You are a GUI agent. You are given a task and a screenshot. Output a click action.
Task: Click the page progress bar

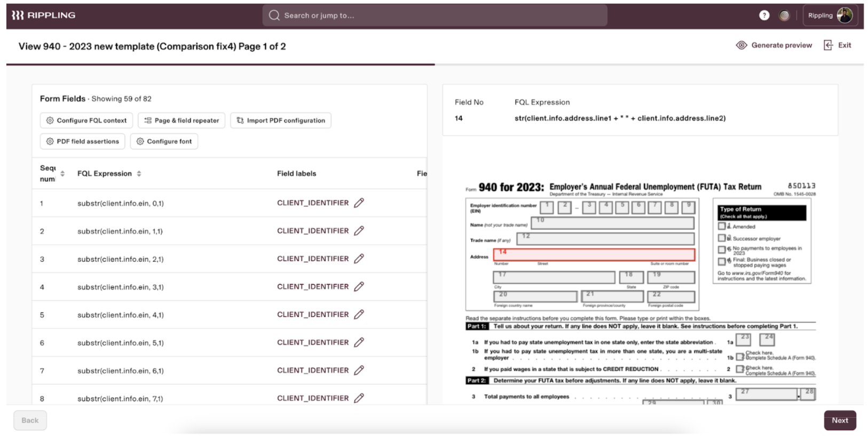click(435, 65)
